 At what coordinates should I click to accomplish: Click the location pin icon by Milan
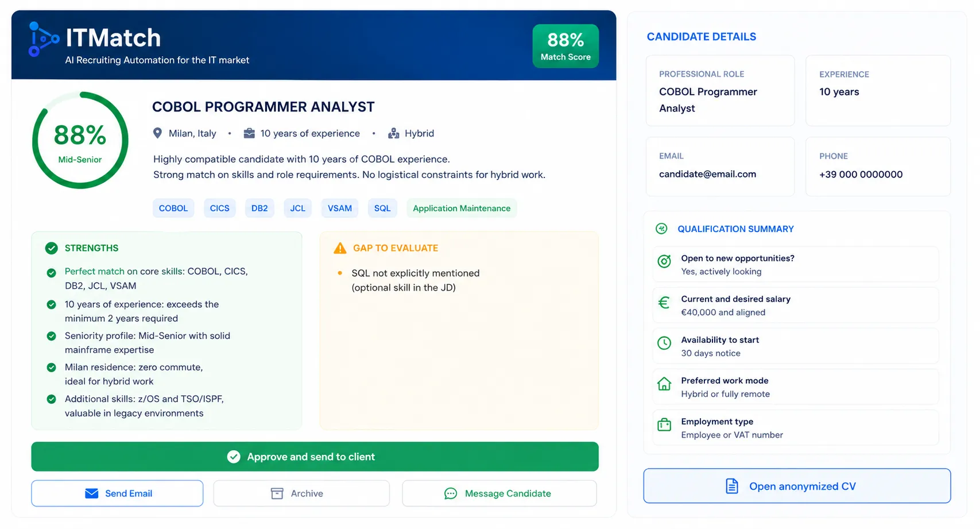coord(157,133)
